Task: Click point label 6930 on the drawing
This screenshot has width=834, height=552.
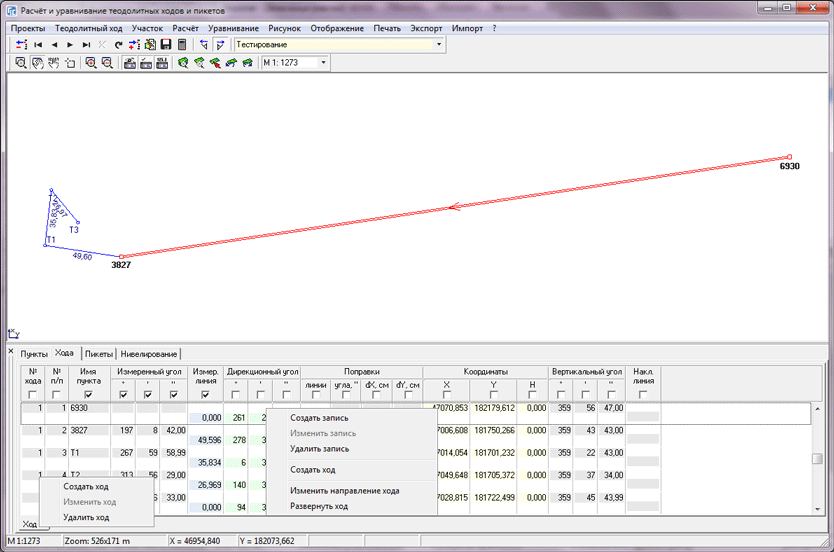Action: point(789,166)
